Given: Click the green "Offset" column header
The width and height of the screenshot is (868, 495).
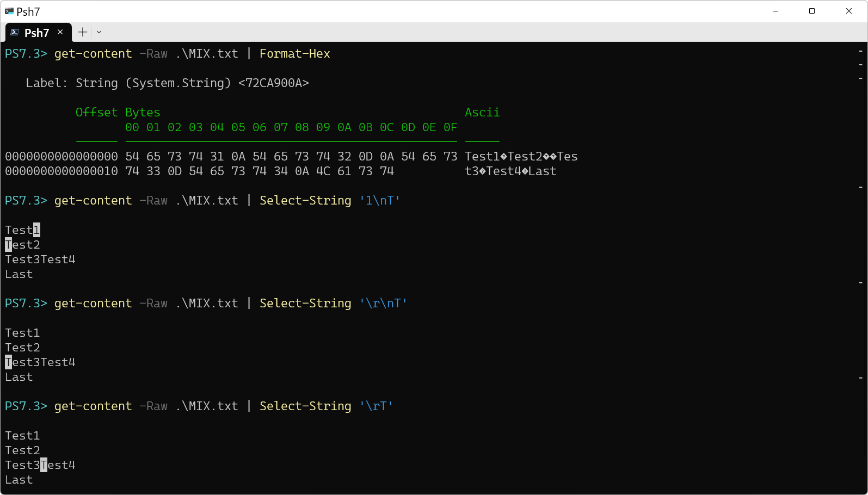Looking at the screenshot, I should click(96, 112).
